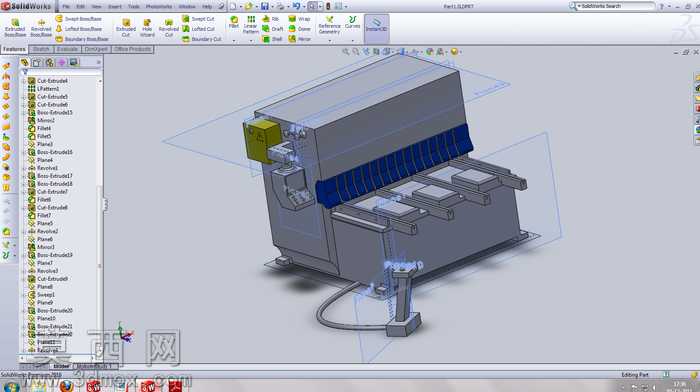Choose the Lofted Boss/Base tool

pos(79,29)
